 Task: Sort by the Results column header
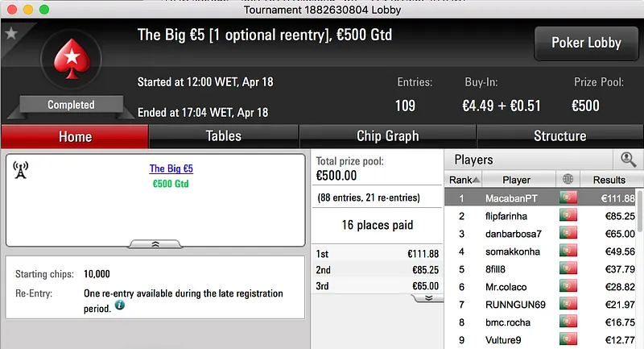pyautogui.click(x=609, y=180)
